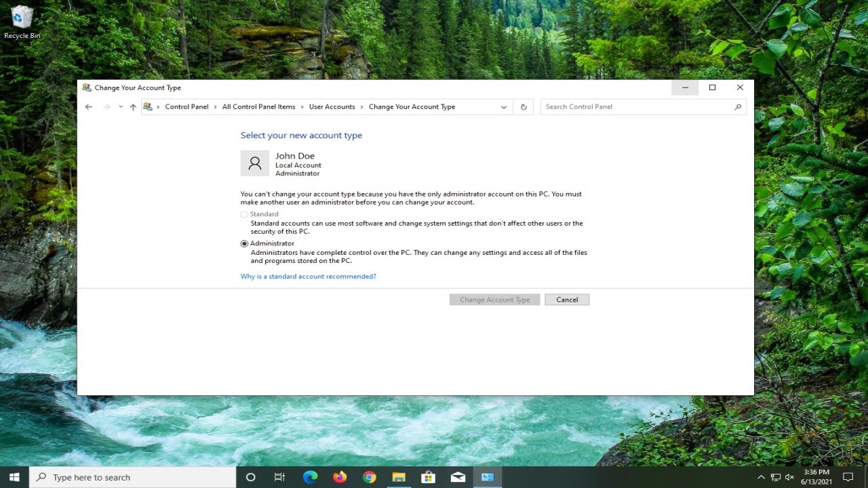
Task: Click the Change Account Type button
Action: click(495, 300)
